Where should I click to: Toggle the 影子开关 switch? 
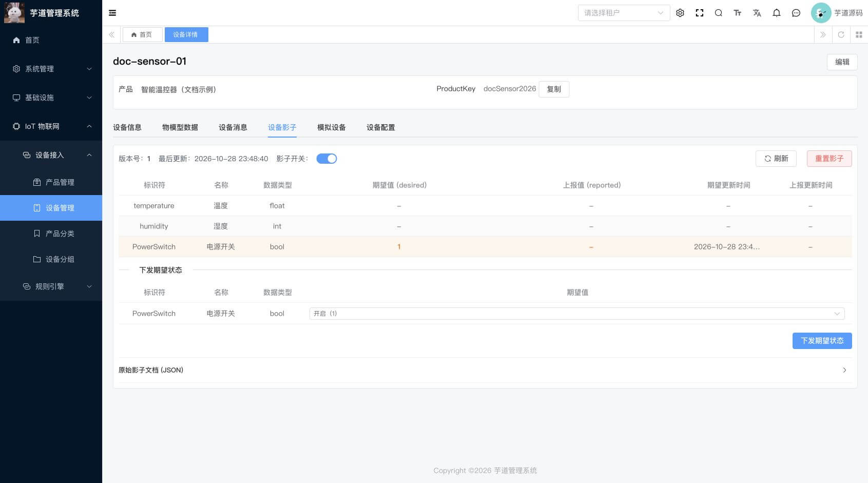coord(326,159)
